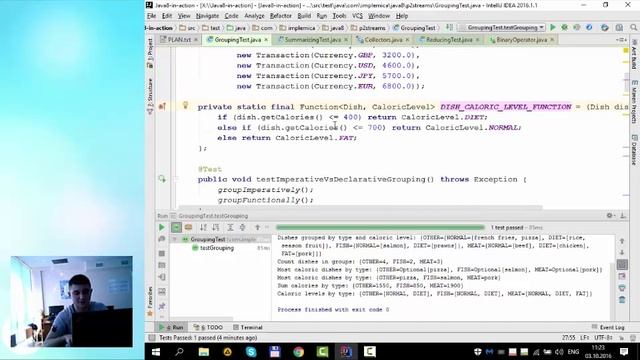
Task: Click the sort alphabetically icon in test toolbar
Action: (203, 227)
